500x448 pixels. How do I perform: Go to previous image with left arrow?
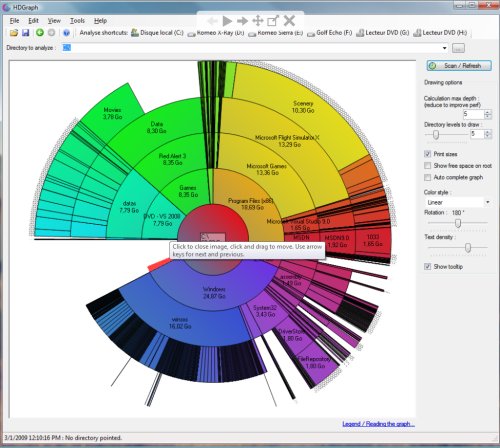(x=212, y=21)
